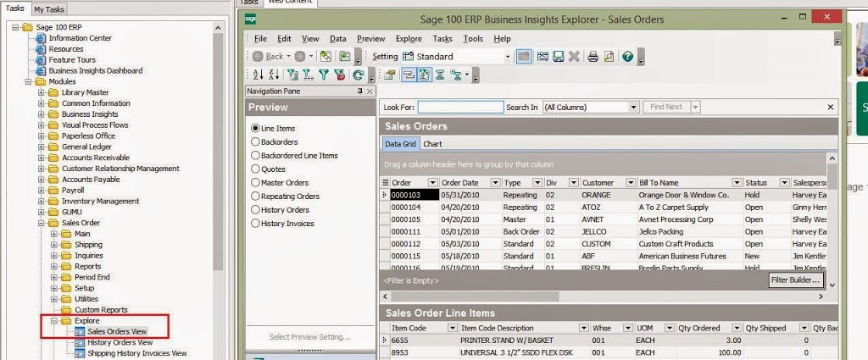Select the Orange Door & Window Co. cell

pyautogui.click(x=690, y=195)
